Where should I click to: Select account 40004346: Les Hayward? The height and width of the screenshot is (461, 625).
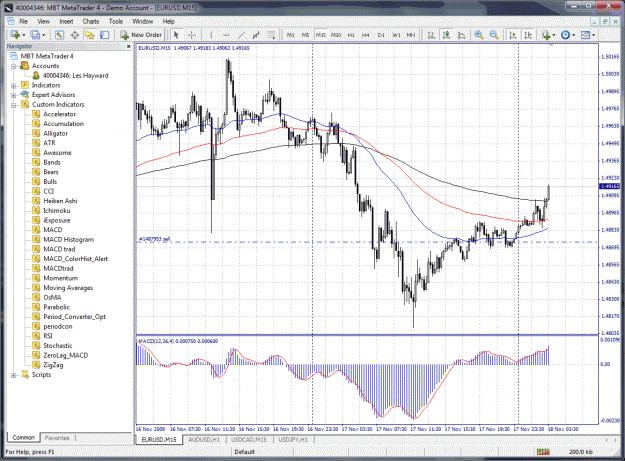(x=75, y=75)
